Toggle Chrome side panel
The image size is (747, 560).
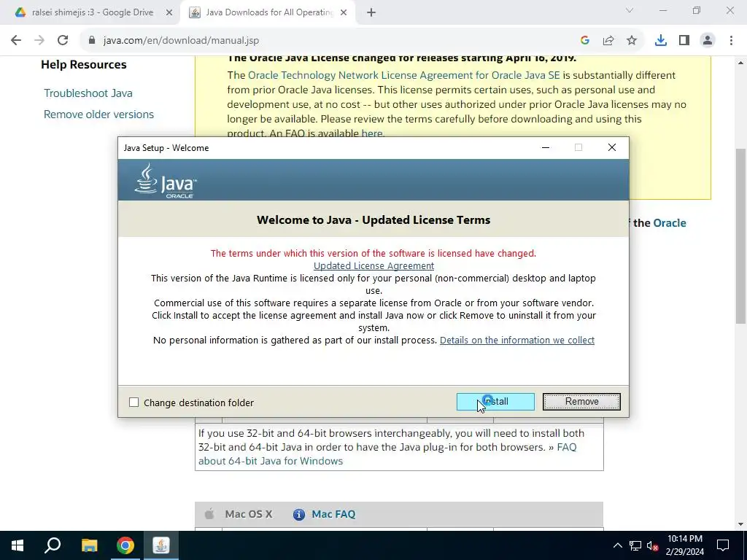click(x=684, y=41)
